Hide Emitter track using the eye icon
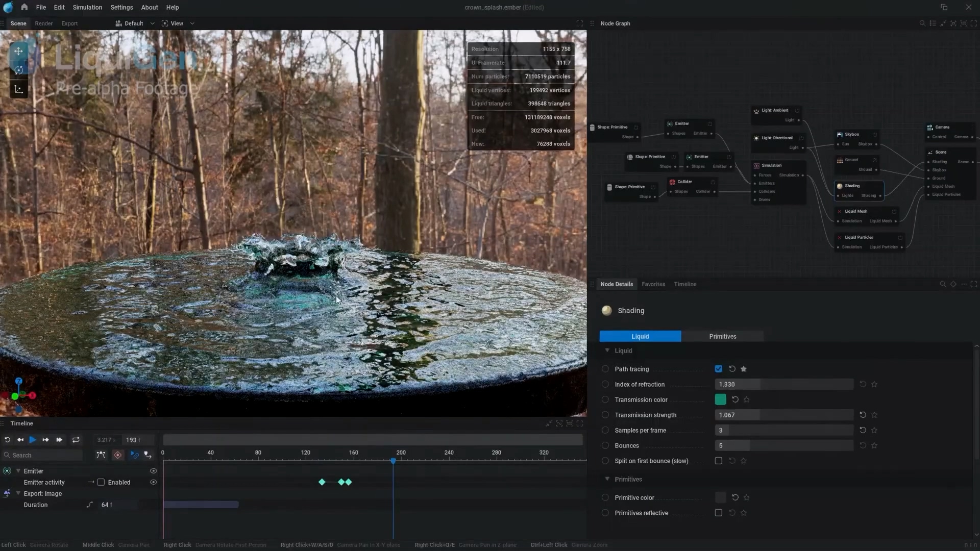Screen dimensions: 980x551 (153, 471)
